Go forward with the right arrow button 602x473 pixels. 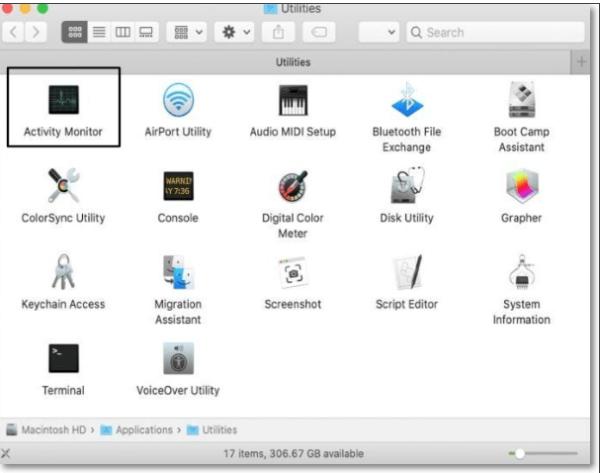click(36, 32)
